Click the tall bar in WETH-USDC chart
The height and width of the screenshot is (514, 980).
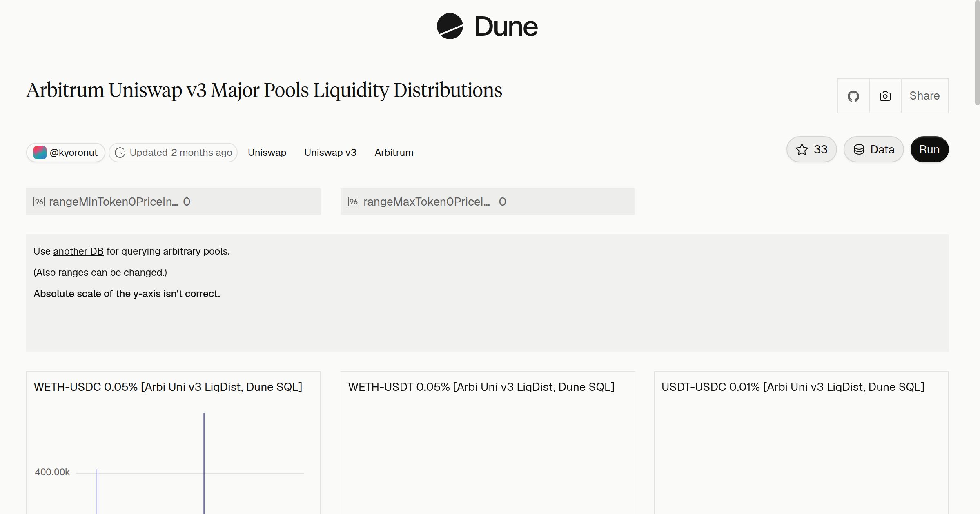(x=204, y=463)
